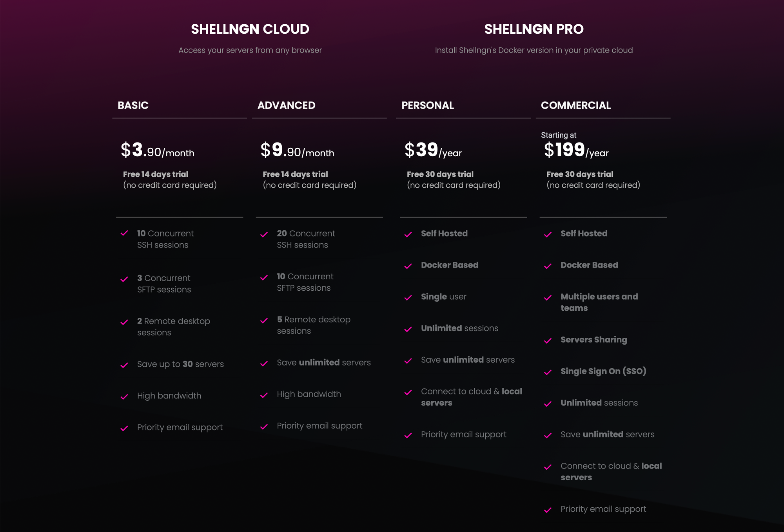The width and height of the screenshot is (784, 532).
Task: Select the ADVANCED plan heading
Action: pos(286,105)
